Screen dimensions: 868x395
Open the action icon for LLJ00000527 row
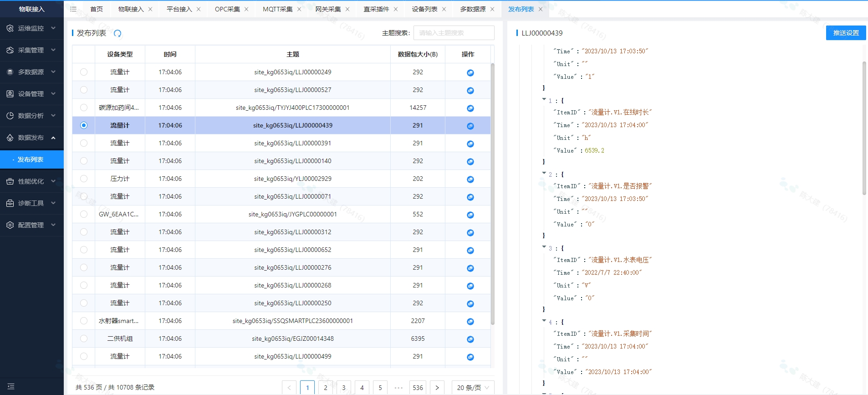tap(470, 90)
